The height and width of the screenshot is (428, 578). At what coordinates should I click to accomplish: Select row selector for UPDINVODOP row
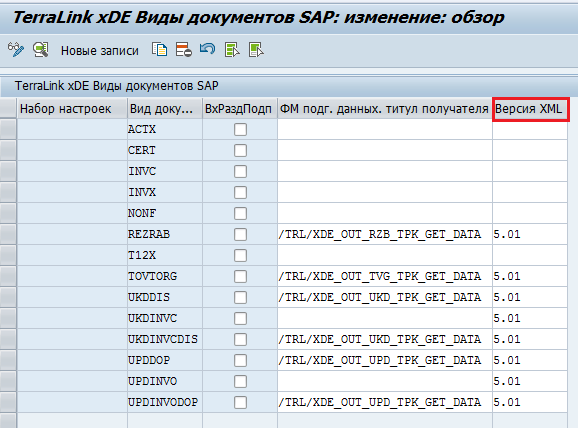click(8, 403)
